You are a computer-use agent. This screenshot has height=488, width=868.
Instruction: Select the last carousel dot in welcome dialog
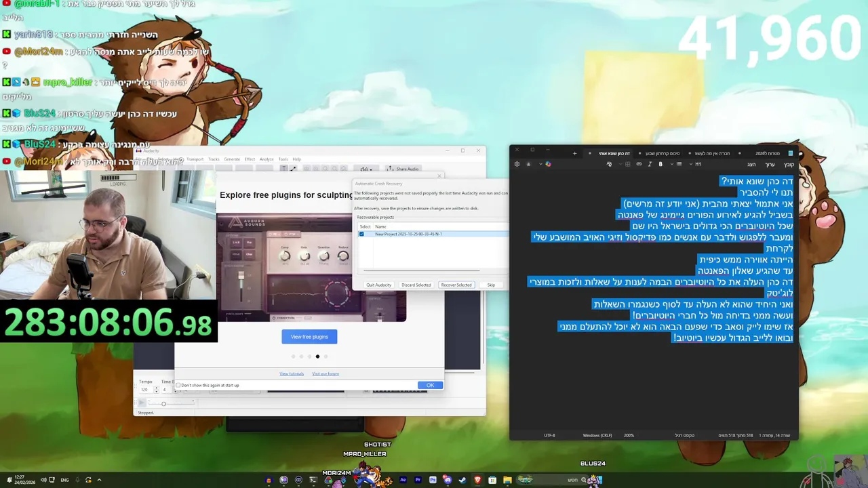pos(325,357)
